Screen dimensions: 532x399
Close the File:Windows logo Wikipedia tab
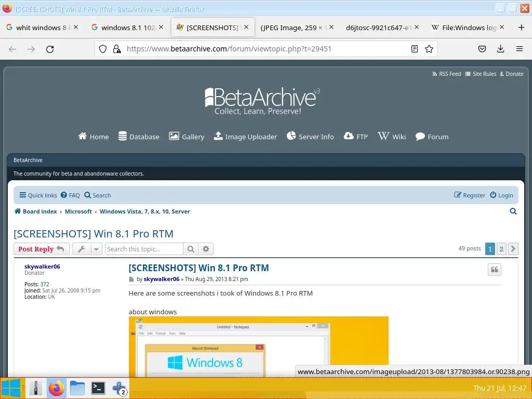502,27
